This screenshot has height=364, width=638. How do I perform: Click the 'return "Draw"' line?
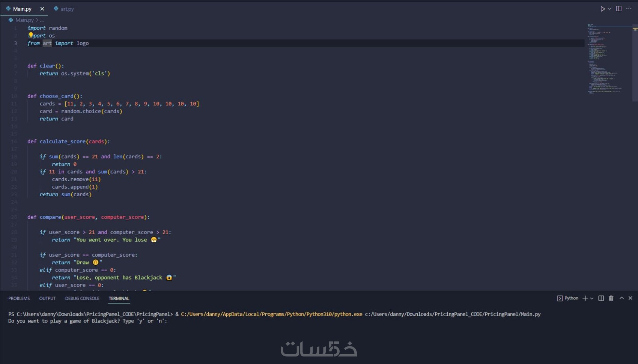click(x=77, y=262)
